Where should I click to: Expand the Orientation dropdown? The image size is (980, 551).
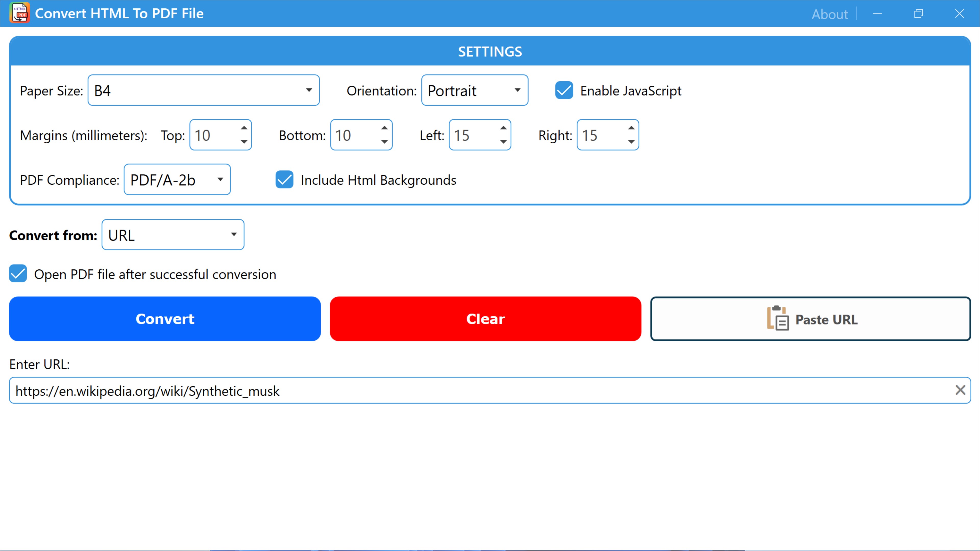[474, 91]
